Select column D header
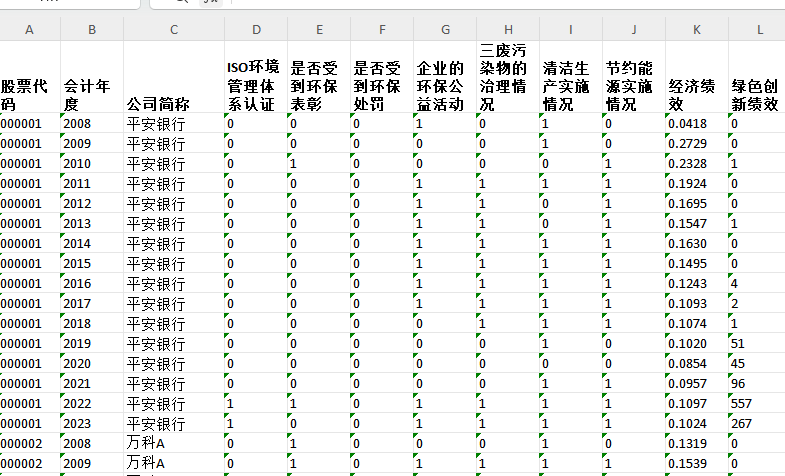Image resolution: width=785 pixels, height=476 pixels. tap(256, 30)
